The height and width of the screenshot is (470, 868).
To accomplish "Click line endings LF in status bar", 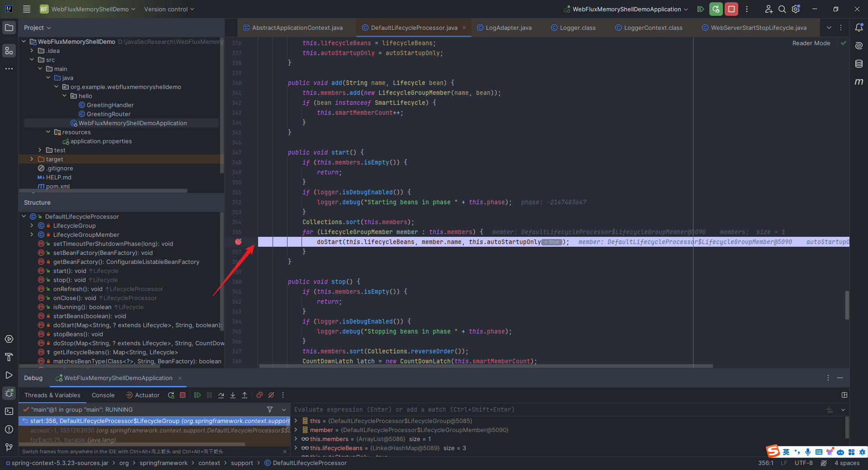I will click(784, 463).
